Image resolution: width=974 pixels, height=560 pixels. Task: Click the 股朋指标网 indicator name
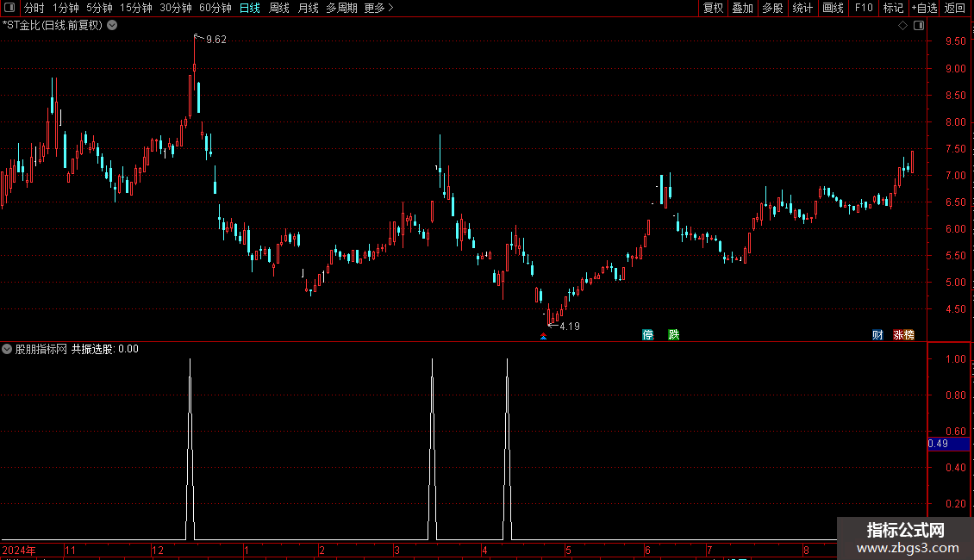(41, 349)
